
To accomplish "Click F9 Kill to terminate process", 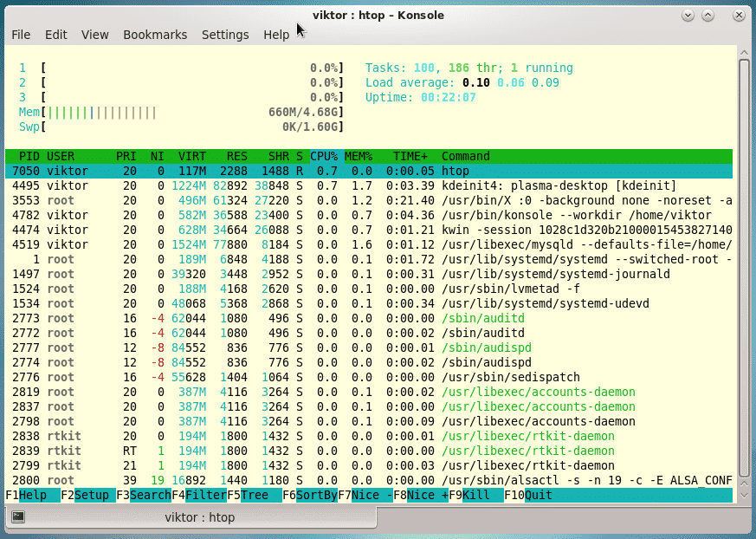I will (478, 495).
